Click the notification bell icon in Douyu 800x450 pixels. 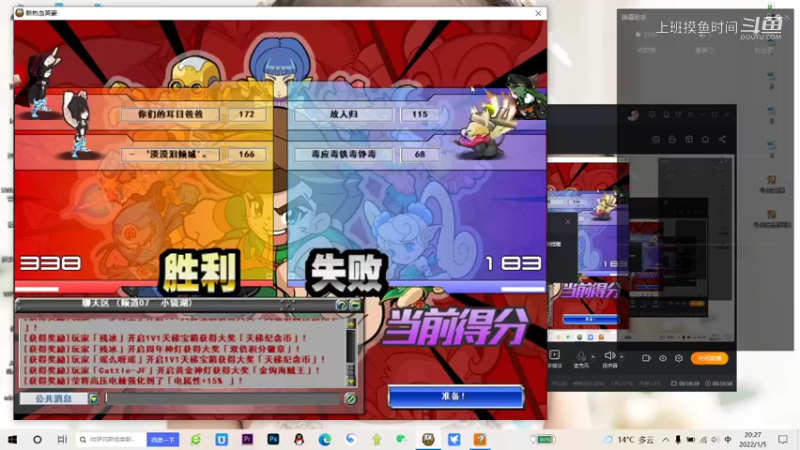coord(705,139)
